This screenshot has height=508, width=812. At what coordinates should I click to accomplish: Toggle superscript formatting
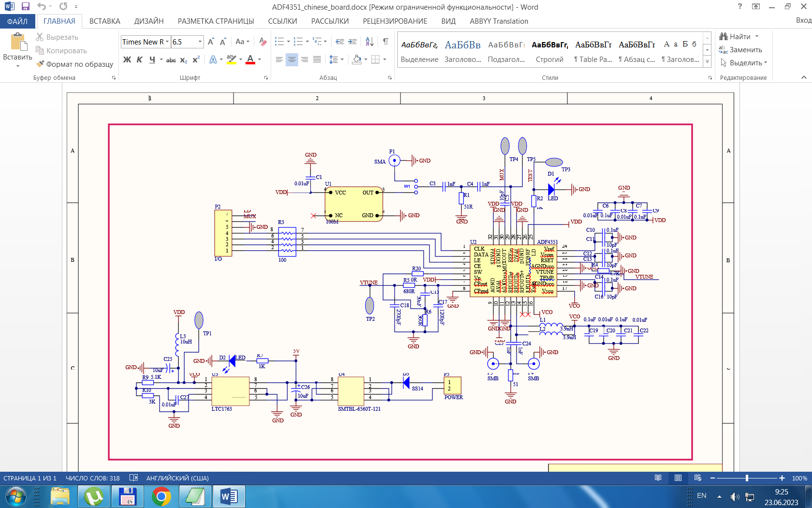[x=196, y=60]
